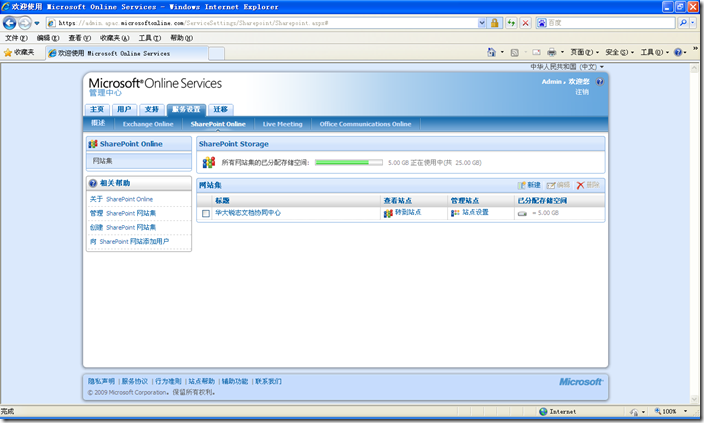Check the 华大钢志文档协同中心 row checkbox
The height and width of the screenshot is (423, 704).
point(206,213)
